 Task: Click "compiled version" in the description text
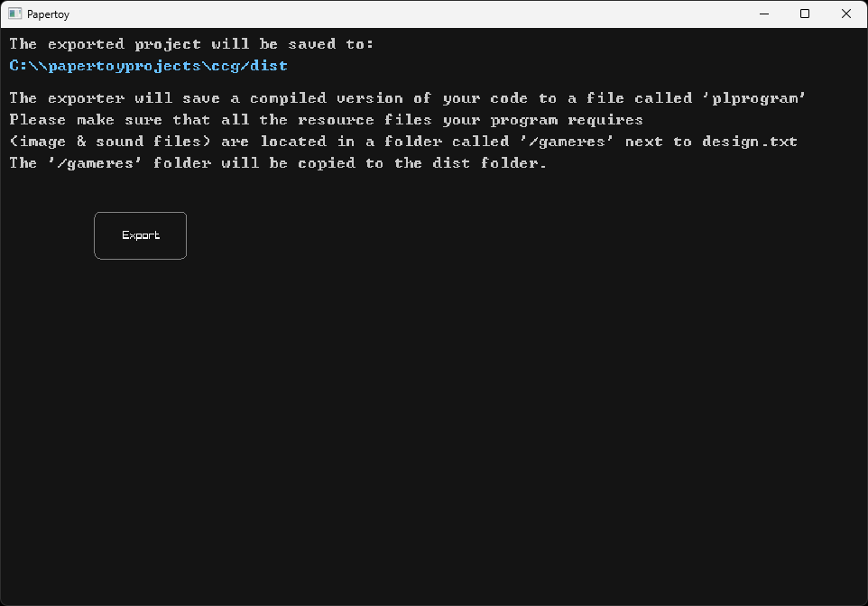pyautogui.click(x=331, y=97)
